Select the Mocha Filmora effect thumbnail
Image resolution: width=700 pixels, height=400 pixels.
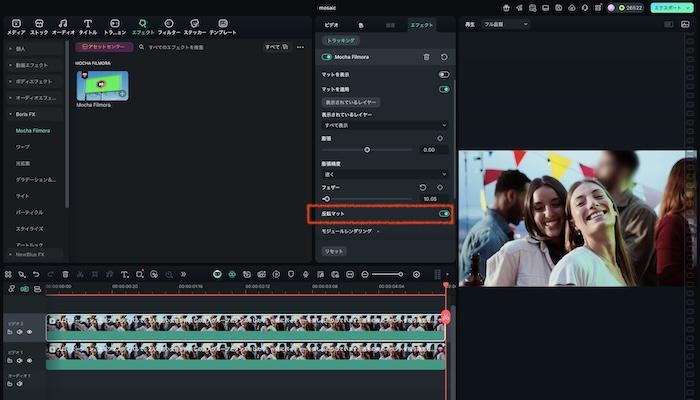102,86
